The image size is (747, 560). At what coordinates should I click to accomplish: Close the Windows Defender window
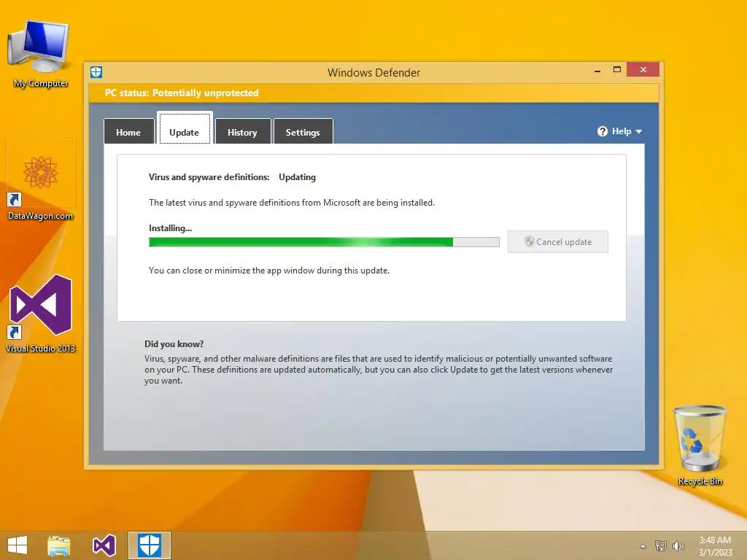[x=643, y=69]
